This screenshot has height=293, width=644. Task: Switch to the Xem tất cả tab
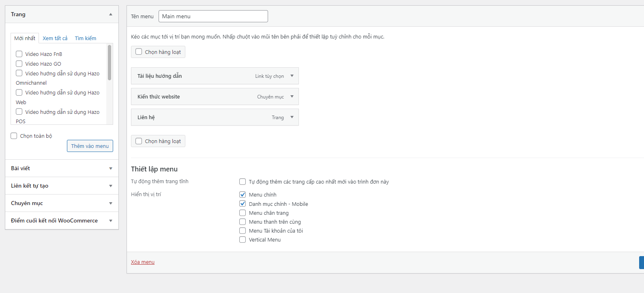55,38
